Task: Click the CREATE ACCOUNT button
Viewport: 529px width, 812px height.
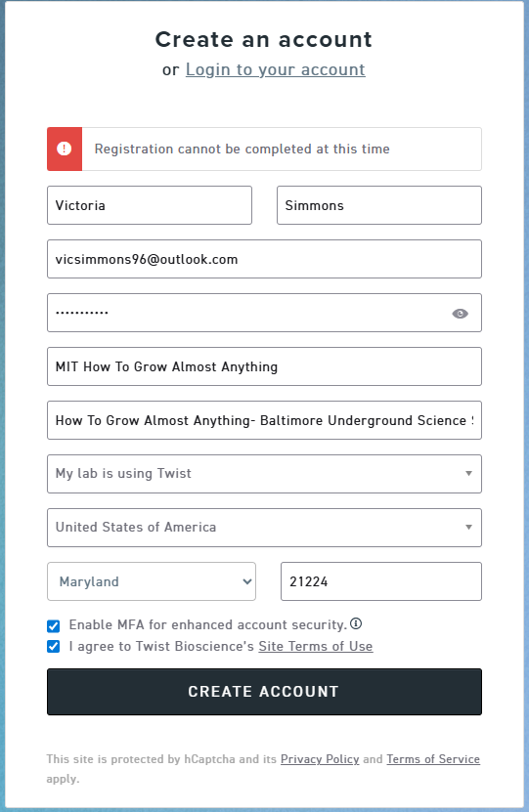Action: pyautogui.click(x=264, y=692)
